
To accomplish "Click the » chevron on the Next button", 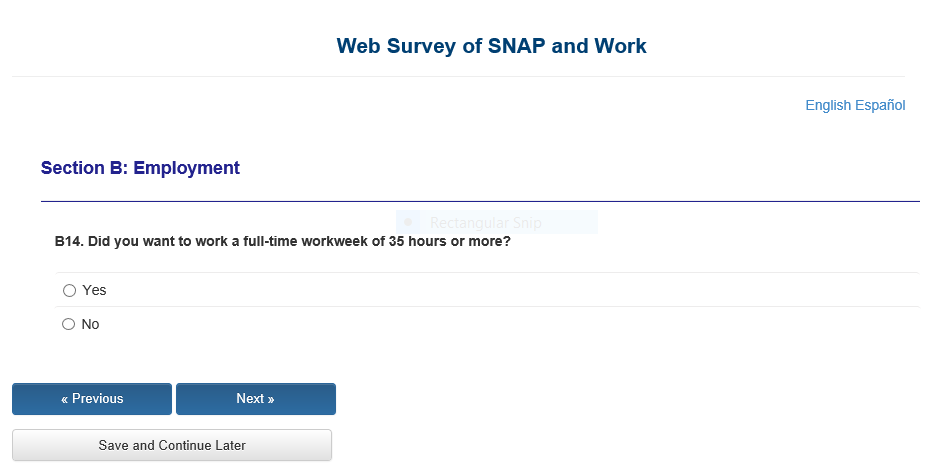I will 271,399.
